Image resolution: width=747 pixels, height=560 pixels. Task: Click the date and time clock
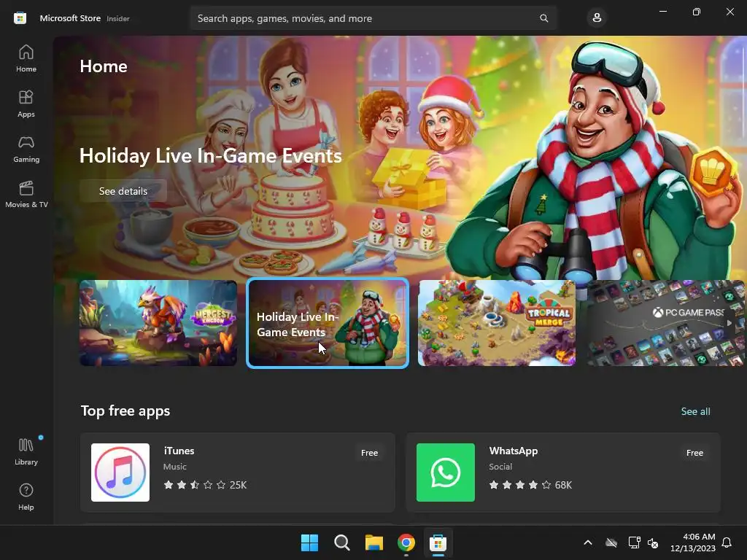click(x=693, y=542)
